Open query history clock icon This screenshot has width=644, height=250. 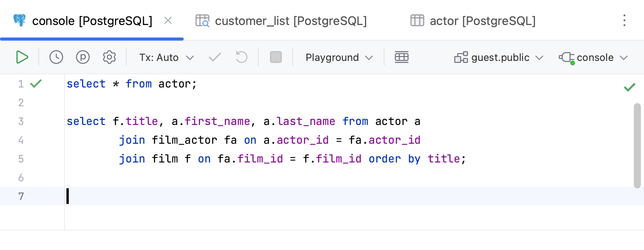click(56, 57)
